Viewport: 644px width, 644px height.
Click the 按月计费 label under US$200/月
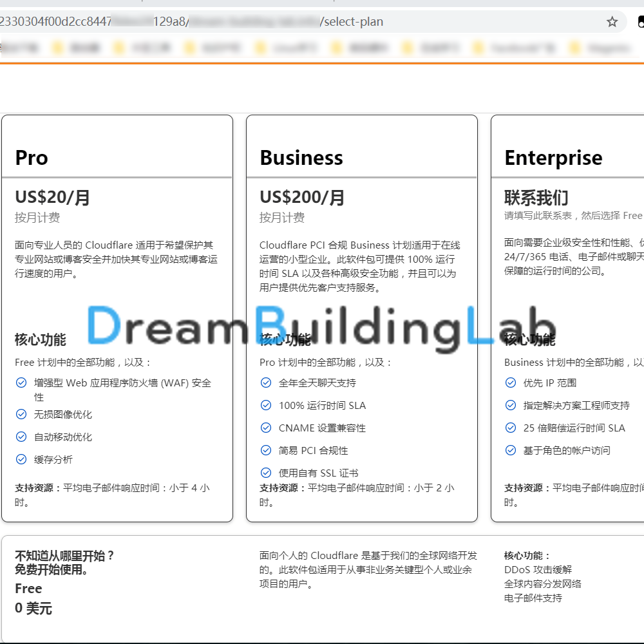(282, 218)
